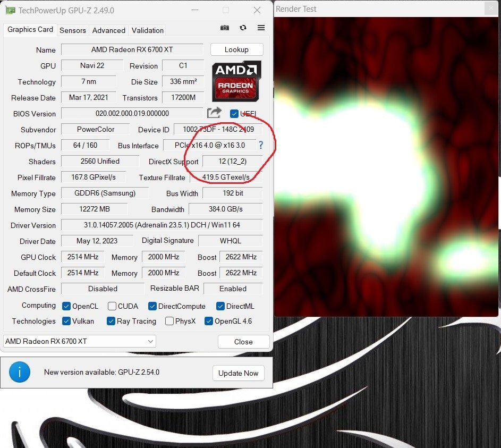Image resolution: width=501 pixels, height=448 pixels.
Task: Click the Bus Width field 192 bit
Action: (233, 193)
